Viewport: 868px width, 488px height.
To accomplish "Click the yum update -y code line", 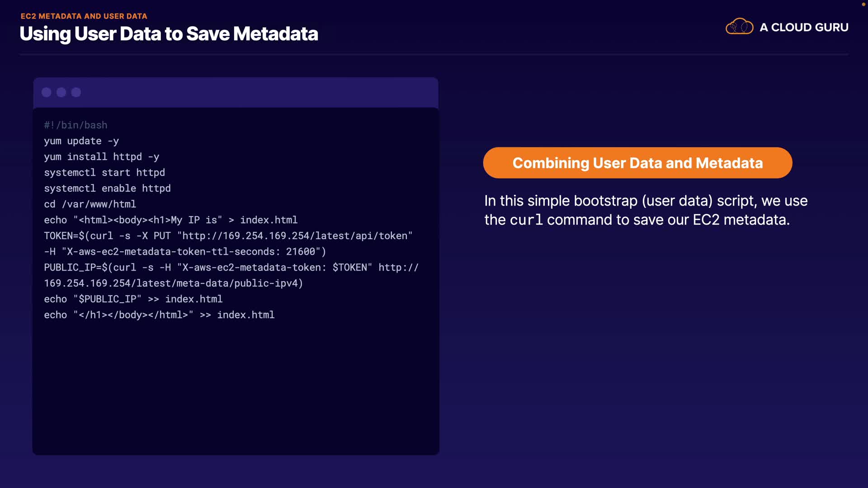I will pos(81,141).
